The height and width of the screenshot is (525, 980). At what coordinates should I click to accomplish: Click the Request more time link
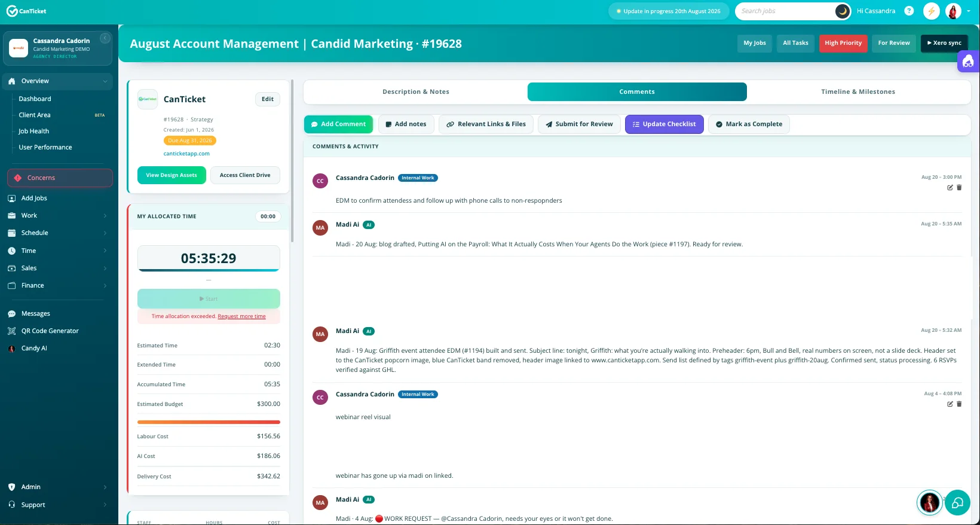[x=241, y=316]
